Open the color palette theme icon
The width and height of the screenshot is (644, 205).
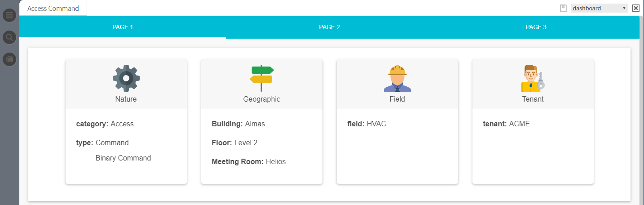point(9,59)
